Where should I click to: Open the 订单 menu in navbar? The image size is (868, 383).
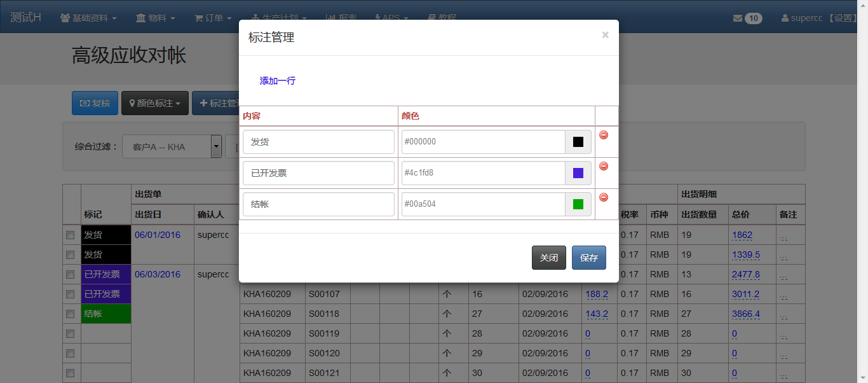click(x=212, y=18)
